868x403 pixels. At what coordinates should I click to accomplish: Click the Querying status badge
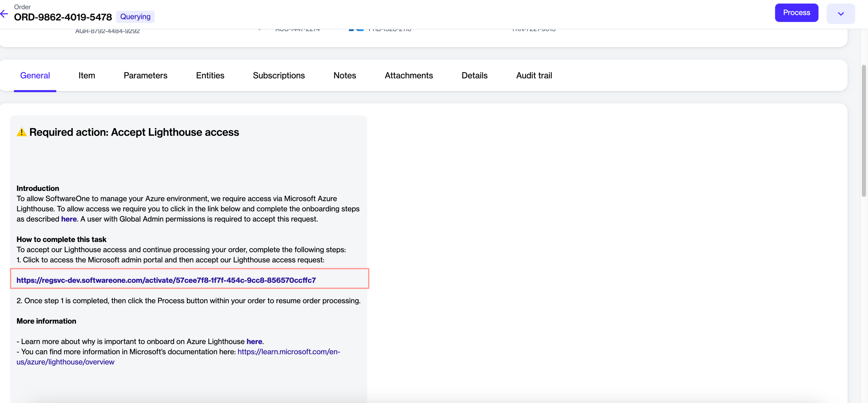pos(135,17)
